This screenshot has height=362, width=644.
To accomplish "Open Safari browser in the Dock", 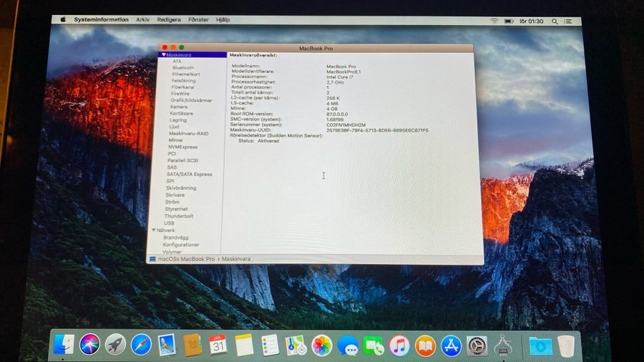I will [141, 345].
